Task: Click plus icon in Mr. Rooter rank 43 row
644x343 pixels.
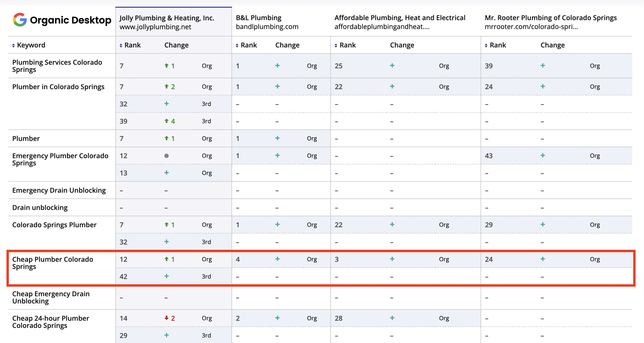Action: coord(543,155)
